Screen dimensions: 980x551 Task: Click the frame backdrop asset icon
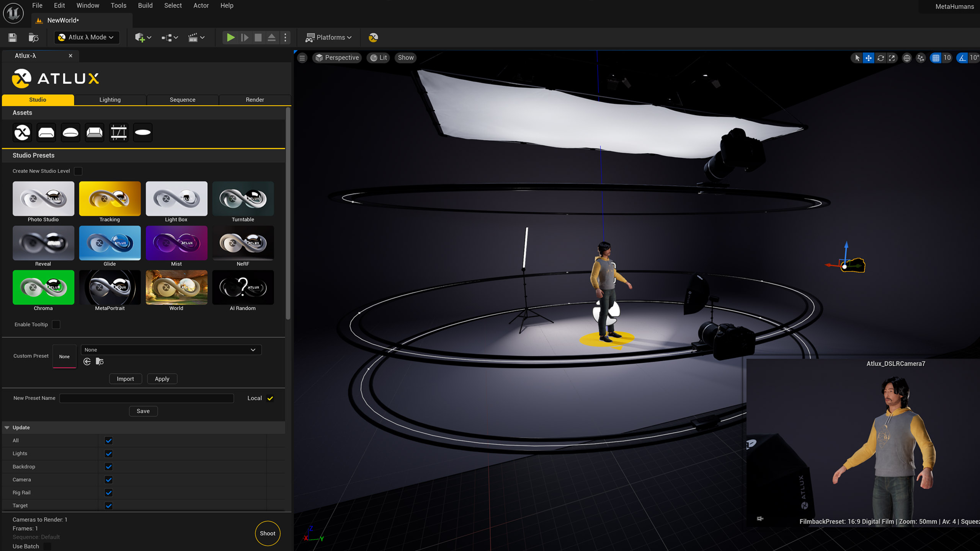[x=119, y=133]
